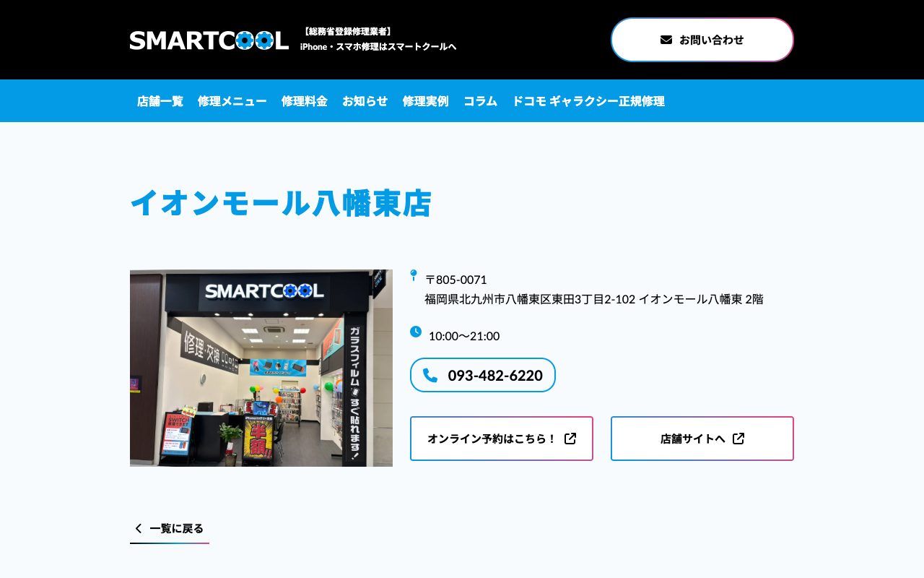Viewport: 924px width, 578px height.
Task: Click the tagline iPhone・スマホ修理はスマートクールへ
Action: click(378, 47)
